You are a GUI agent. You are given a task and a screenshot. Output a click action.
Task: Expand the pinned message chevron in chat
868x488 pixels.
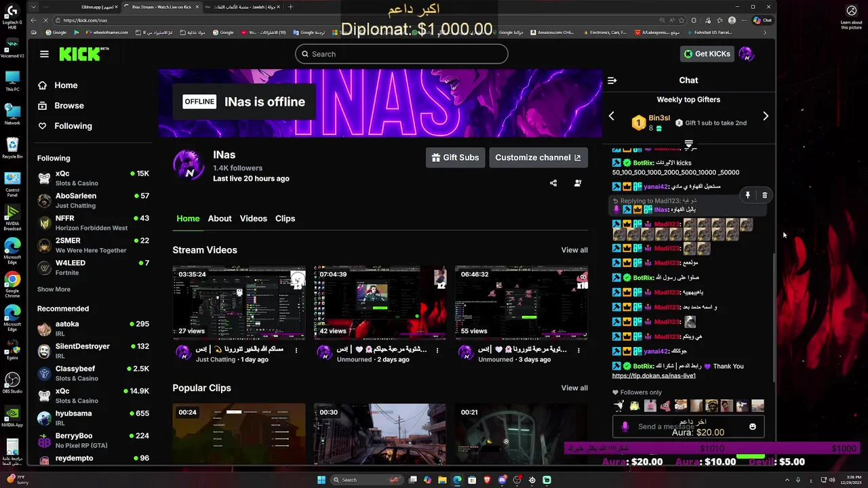pos(688,144)
